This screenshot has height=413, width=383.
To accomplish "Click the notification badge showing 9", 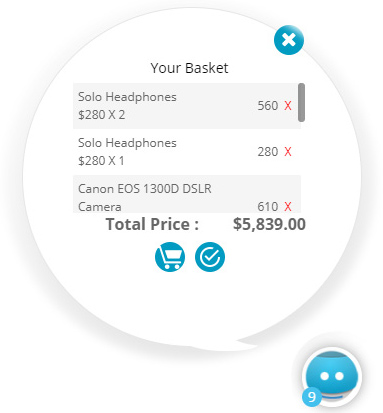I will tap(312, 397).
